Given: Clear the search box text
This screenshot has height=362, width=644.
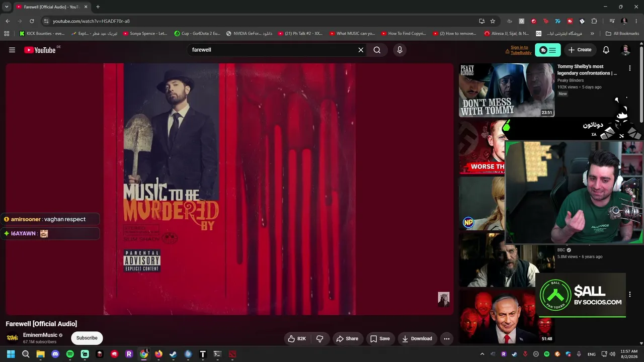Looking at the screenshot, I should [361, 50].
